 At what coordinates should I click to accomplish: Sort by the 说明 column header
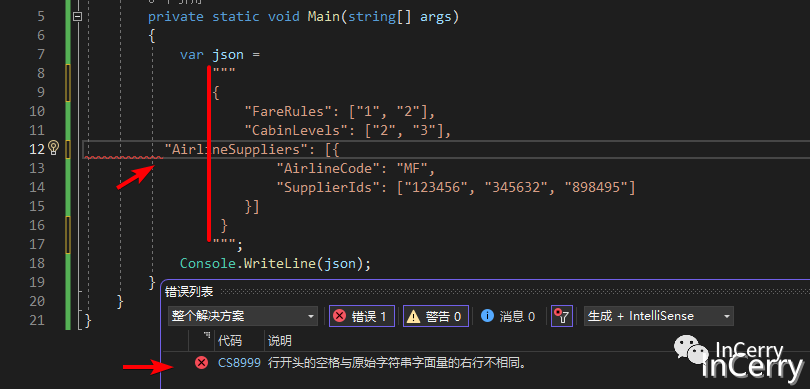point(279,340)
